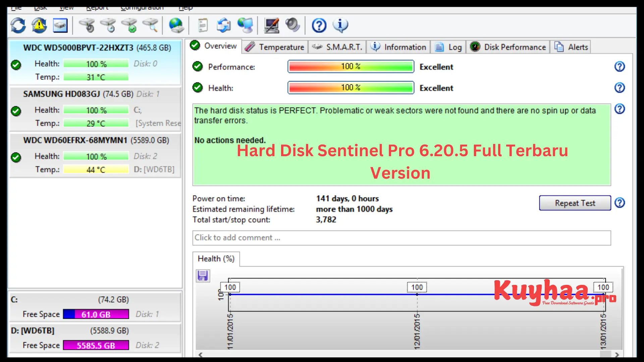The width and height of the screenshot is (644, 362).
Task: Select the SAMSUNG HD083GJ disk entry
Action: click(x=95, y=109)
